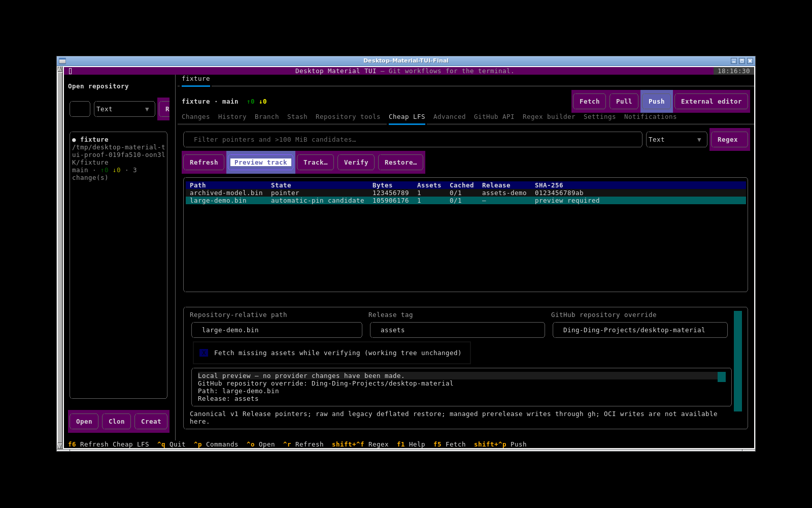Image resolution: width=812 pixels, height=508 pixels.
Task: Switch to the Branch tab
Action: pyautogui.click(x=266, y=117)
